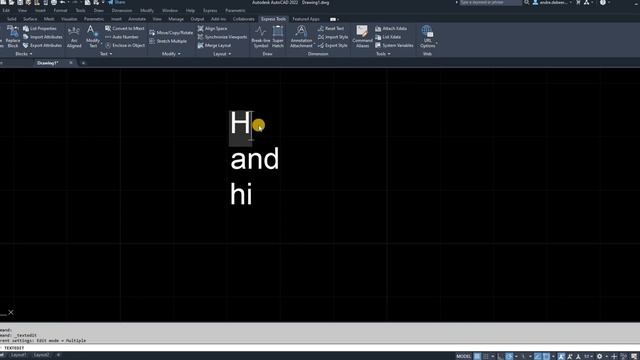Viewport: 640px width, 360px height.
Task: Click the Auto Number tool
Action: (x=122, y=37)
